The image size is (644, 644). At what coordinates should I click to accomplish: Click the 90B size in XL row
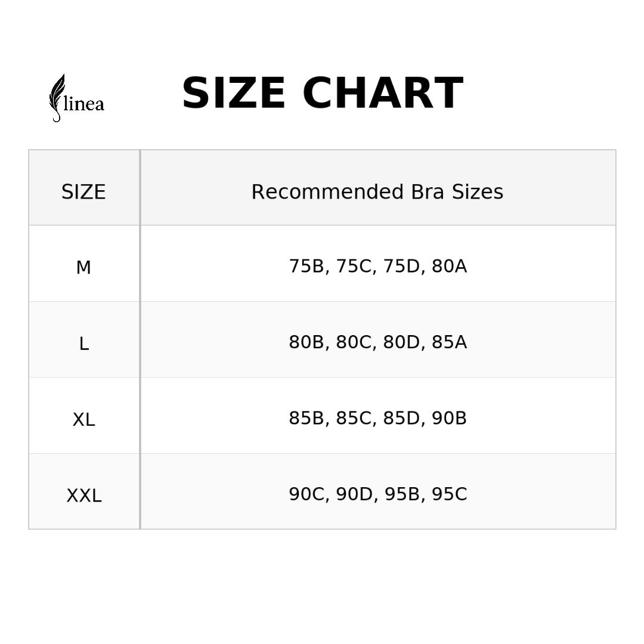[449, 419]
